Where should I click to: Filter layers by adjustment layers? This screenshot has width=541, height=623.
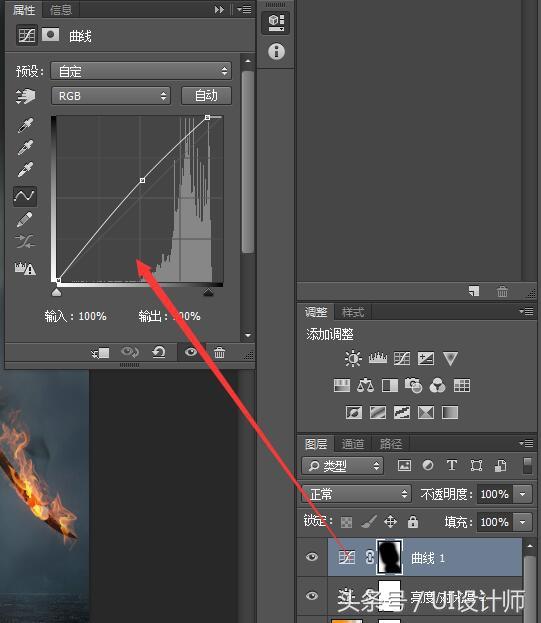coord(428,465)
